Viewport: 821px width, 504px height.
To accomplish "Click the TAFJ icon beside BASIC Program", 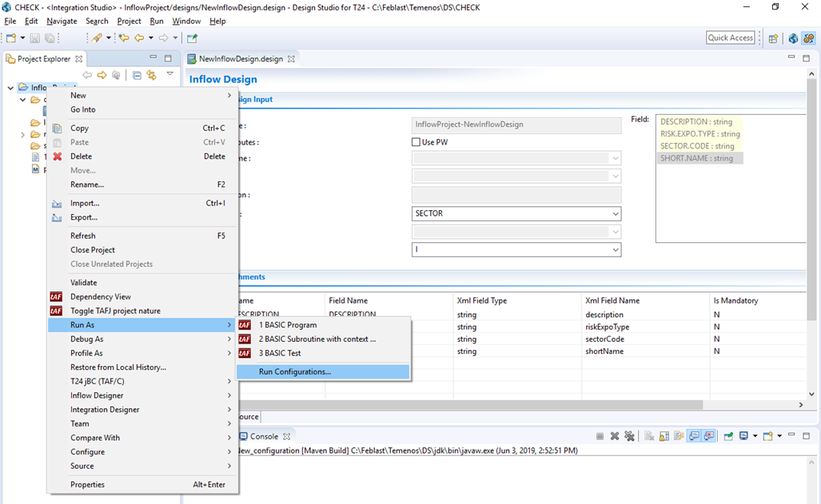I will pyautogui.click(x=245, y=325).
